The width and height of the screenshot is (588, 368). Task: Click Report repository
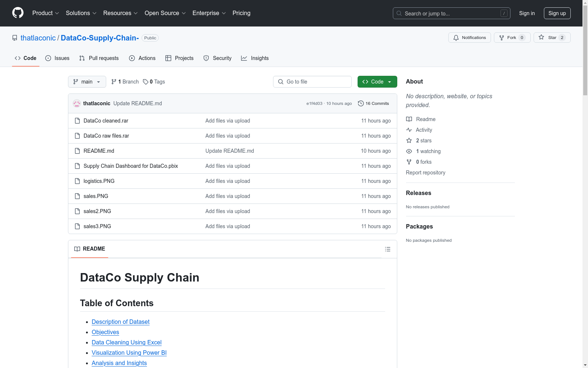(x=426, y=173)
